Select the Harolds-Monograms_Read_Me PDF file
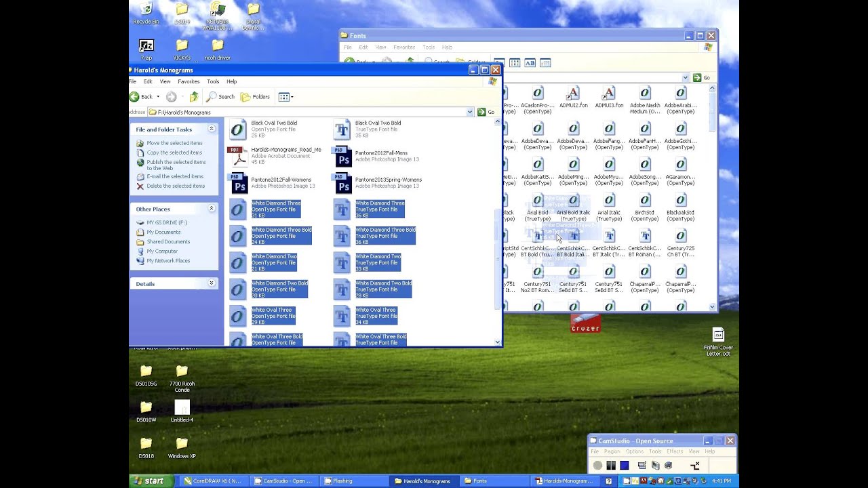The height and width of the screenshot is (488, 868). [x=275, y=156]
